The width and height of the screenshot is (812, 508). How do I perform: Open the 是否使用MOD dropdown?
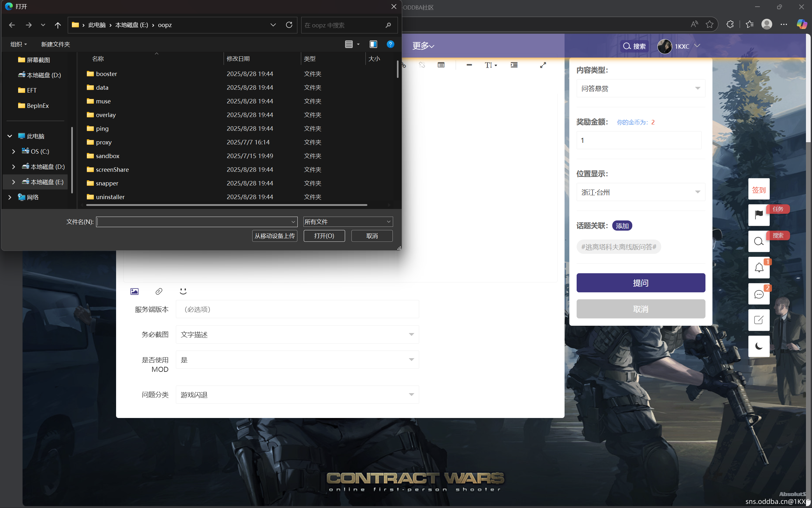click(297, 360)
